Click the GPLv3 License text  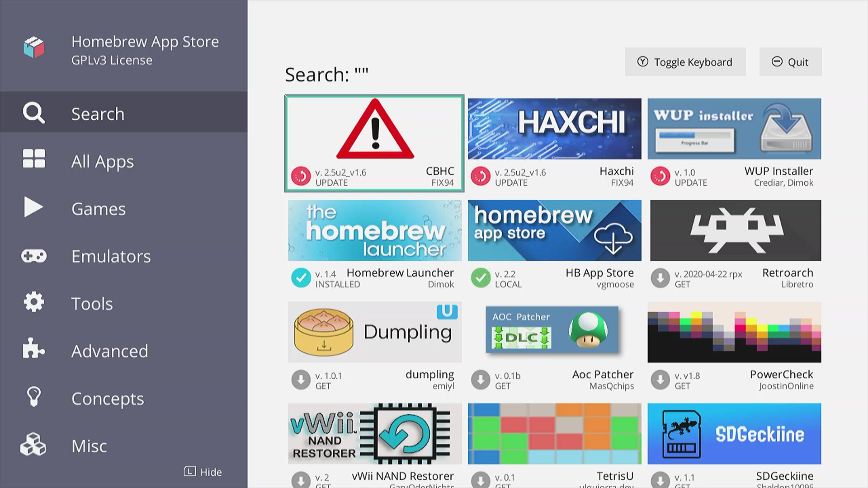coord(112,61)
